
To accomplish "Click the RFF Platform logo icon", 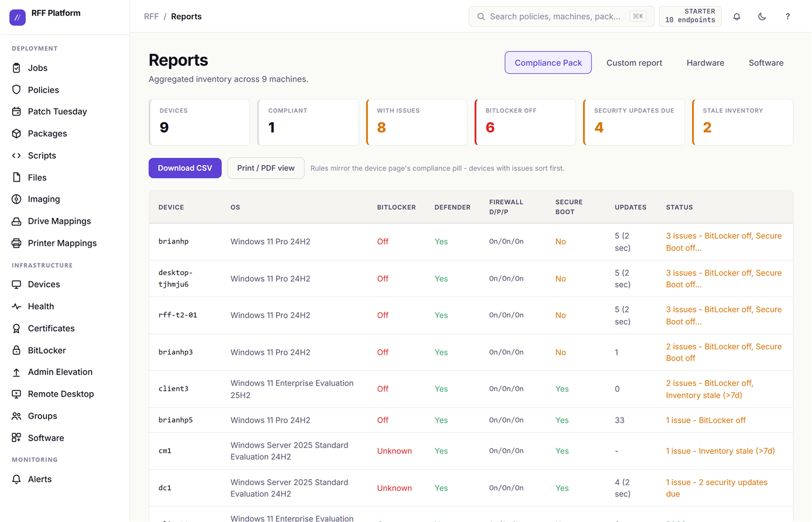I will [x=17, y=17].
